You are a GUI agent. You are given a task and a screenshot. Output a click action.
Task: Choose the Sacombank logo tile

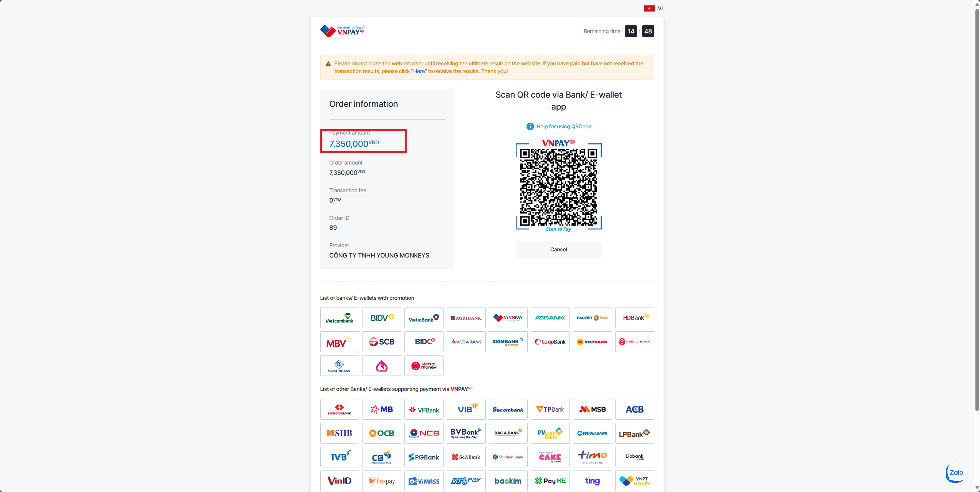click(x=508, y=409)
